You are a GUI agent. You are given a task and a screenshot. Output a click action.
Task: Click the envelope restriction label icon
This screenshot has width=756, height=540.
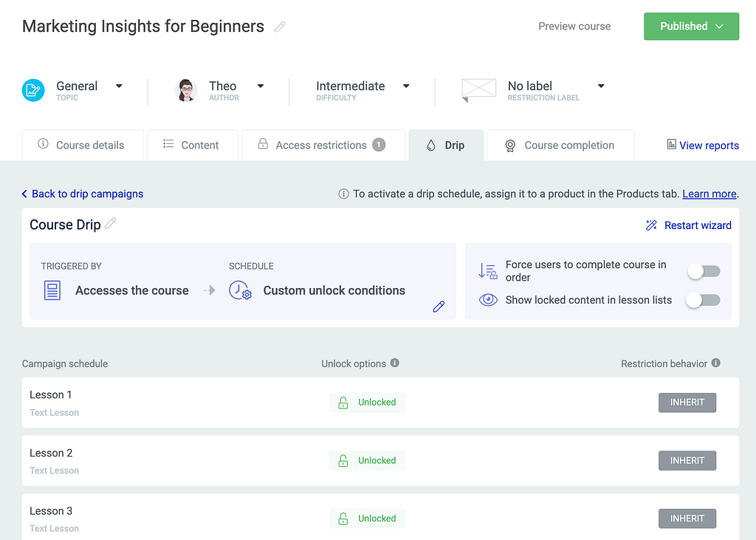tap(478, 90)
